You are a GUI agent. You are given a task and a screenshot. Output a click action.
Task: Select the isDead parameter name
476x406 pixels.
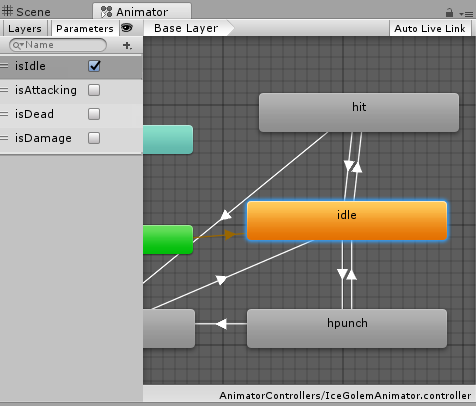[34, 114]
